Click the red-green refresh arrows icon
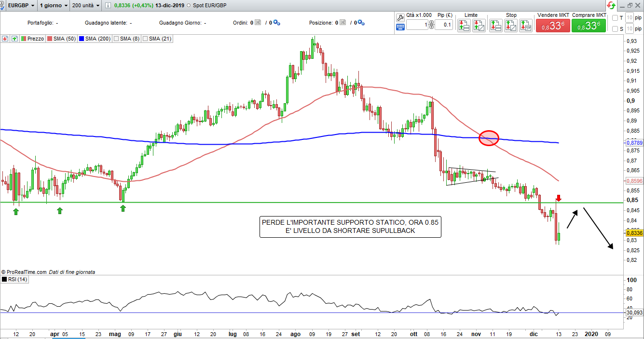 [x=611, y=6]
